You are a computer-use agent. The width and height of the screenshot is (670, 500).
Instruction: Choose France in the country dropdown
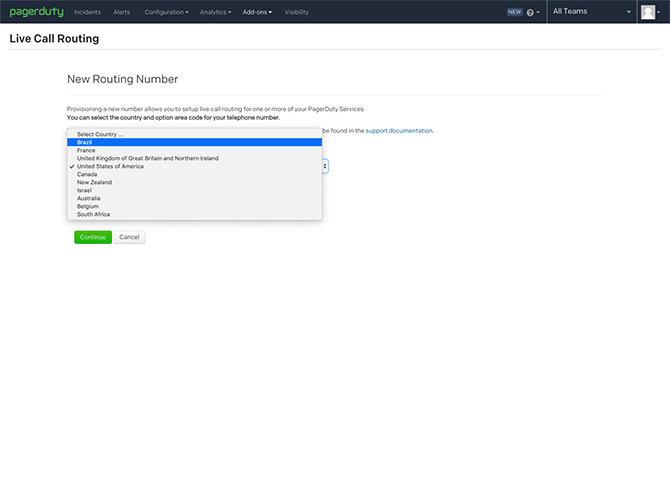[86, 150]
